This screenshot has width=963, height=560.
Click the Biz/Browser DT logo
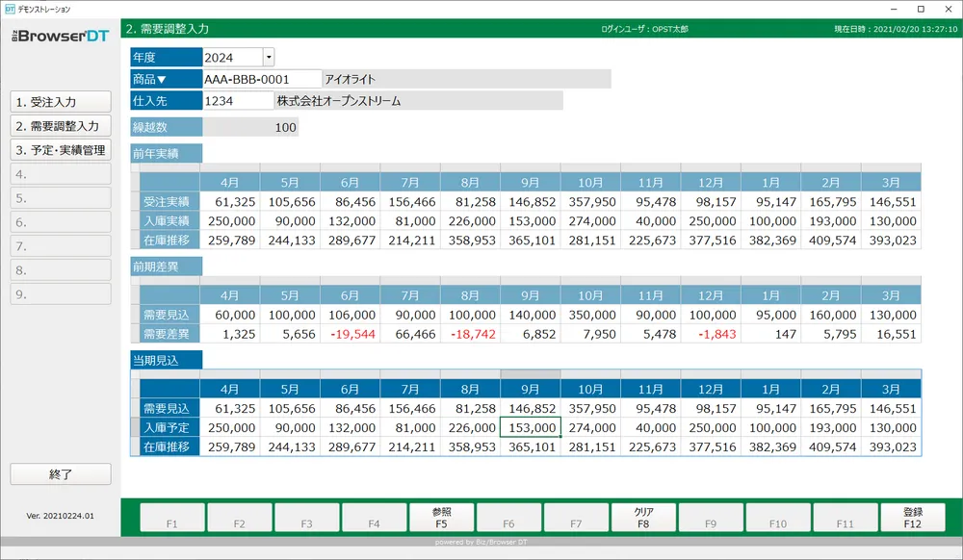coord(60,36)
